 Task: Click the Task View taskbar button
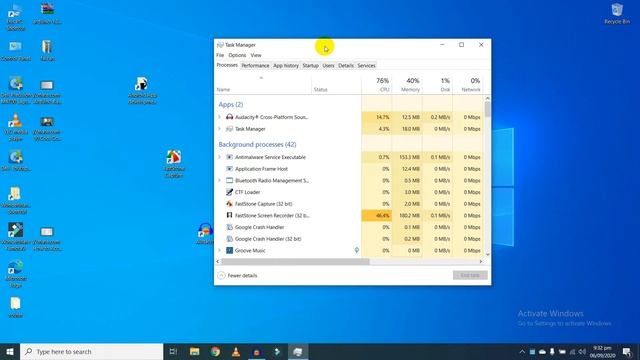(x=173, y=351)
